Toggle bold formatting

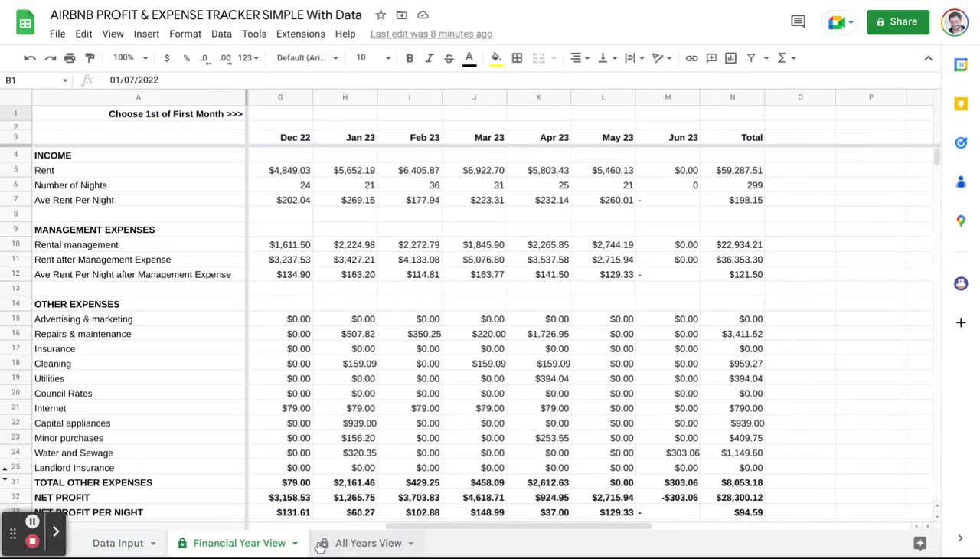tap(410, 57)
